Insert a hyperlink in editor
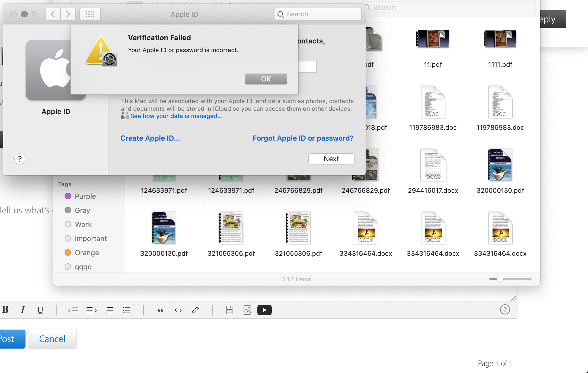The height and width of the screenshot is (373, 588). coord(196,310)
